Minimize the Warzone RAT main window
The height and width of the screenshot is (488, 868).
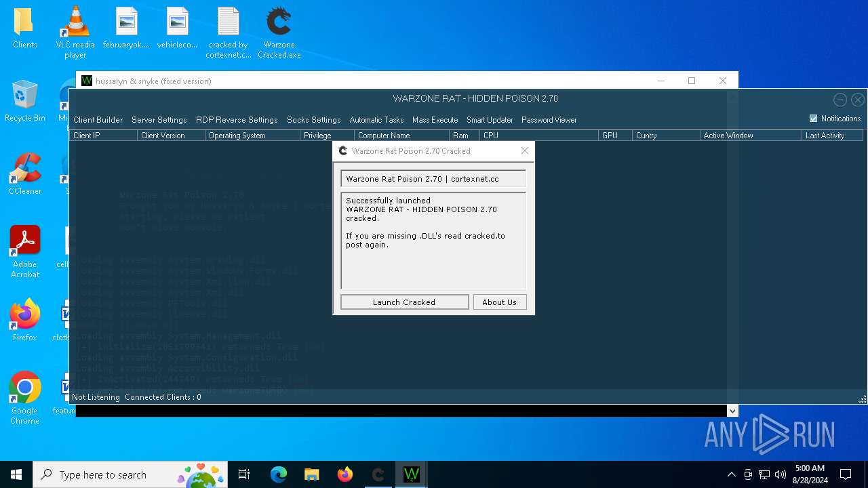tap(840, 100)
